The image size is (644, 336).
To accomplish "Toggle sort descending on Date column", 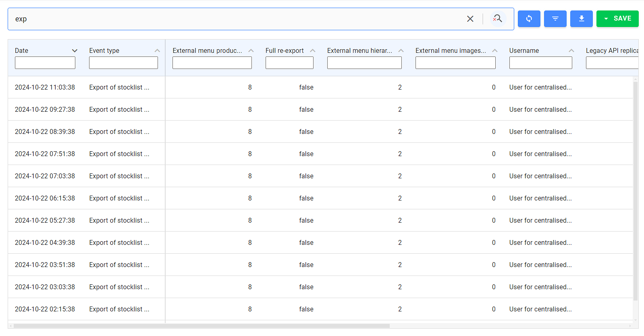I will point(75,50).
